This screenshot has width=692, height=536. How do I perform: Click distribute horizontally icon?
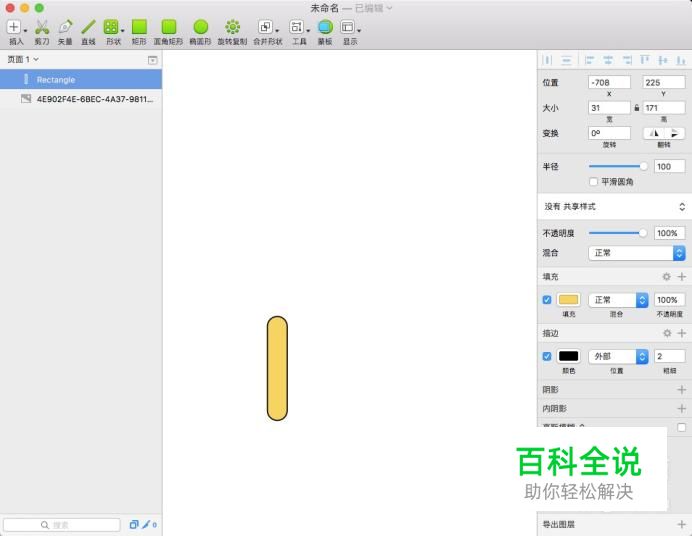[x=547, y=60]
